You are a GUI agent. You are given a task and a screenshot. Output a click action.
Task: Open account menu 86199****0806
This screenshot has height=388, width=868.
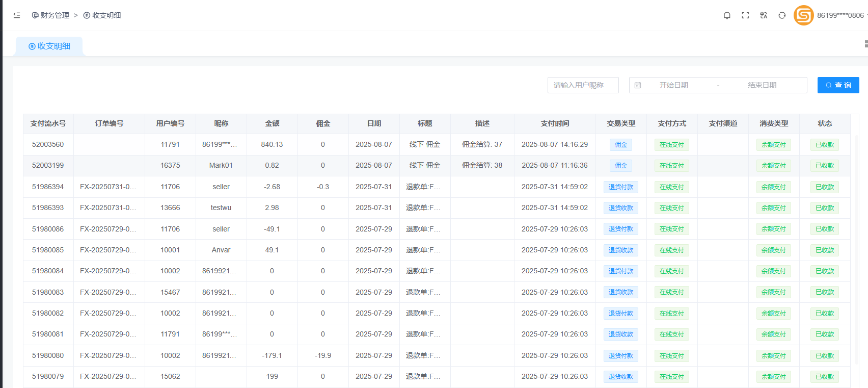coord(840,15)
